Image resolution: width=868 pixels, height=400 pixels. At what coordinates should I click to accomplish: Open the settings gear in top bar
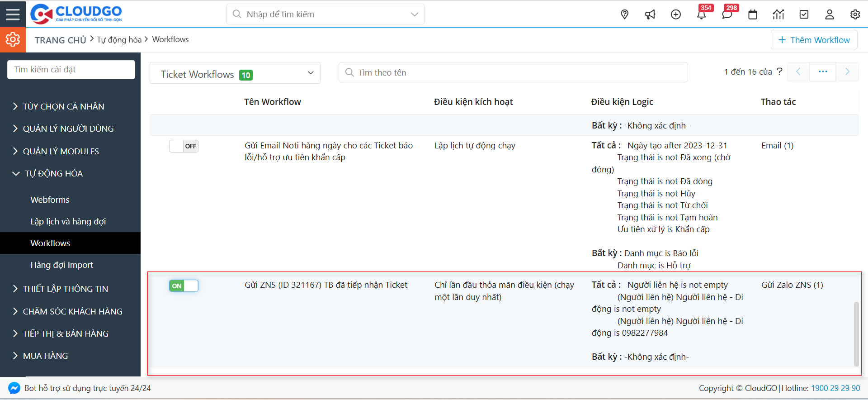click(x=855, y=14)
